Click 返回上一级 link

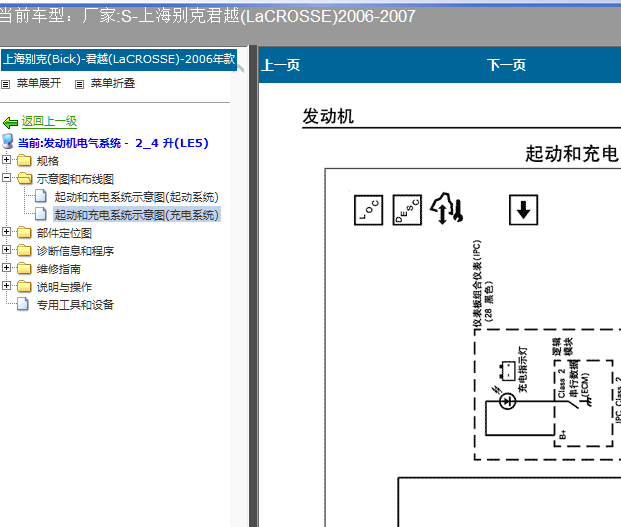(49, 122)
